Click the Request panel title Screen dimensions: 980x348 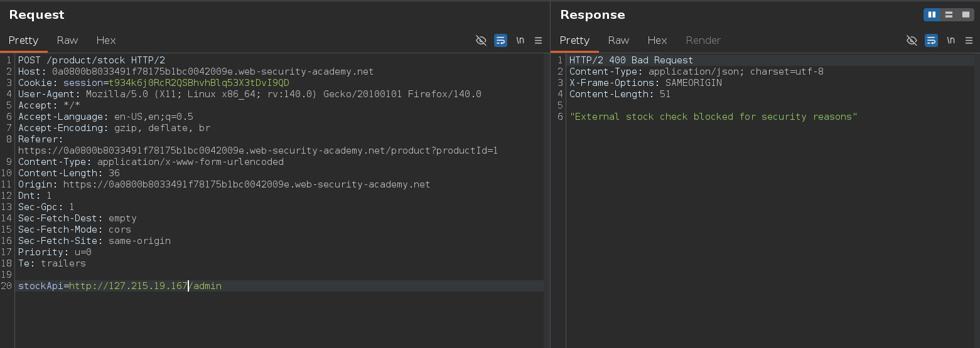[x=36, y=14]
